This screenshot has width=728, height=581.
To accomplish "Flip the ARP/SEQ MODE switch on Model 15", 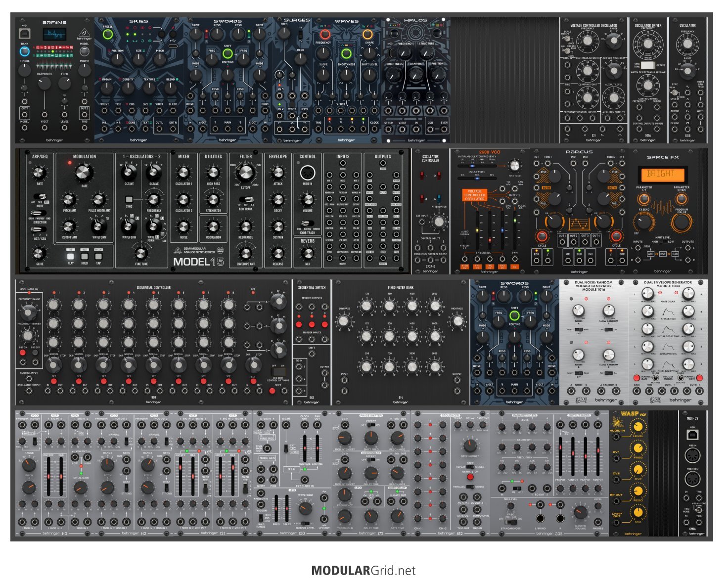I will point(41,197).
